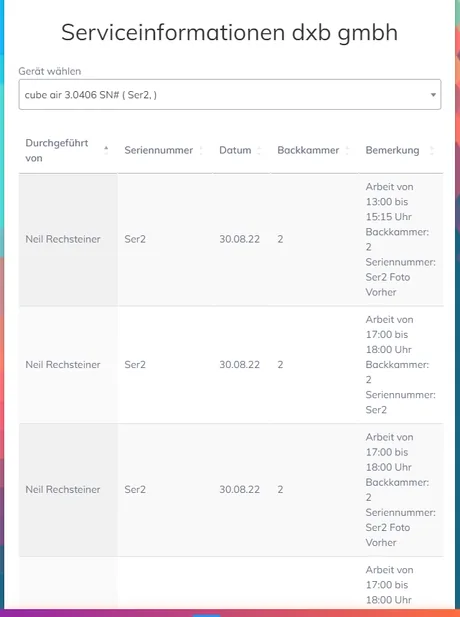Click the Durchgeführt von header text
The image size is (460, 617).
tap(57, 150)
